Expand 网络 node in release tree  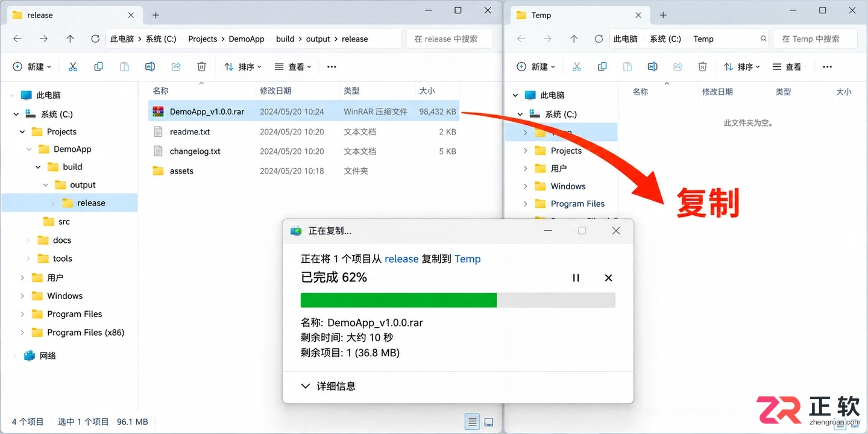click(15, 356)
